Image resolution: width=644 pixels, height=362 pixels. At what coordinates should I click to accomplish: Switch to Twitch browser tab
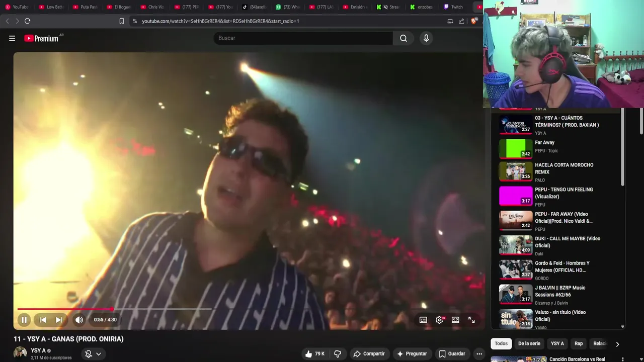point(453,7)
